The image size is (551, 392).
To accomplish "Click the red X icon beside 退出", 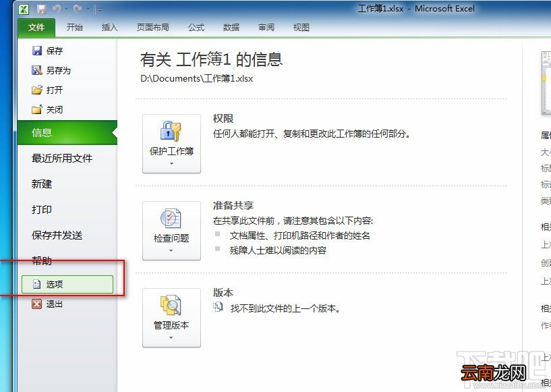I will pos(36,304).
